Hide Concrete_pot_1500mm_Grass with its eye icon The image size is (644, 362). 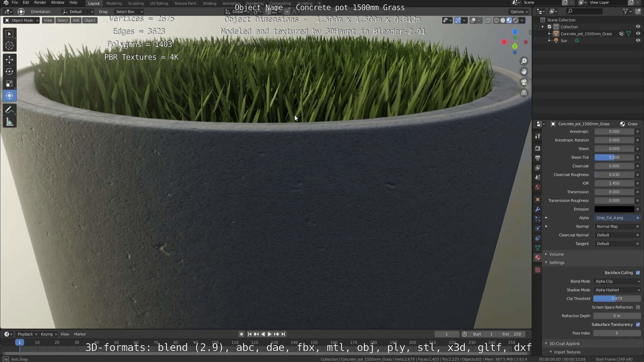(x=638, y=34)
